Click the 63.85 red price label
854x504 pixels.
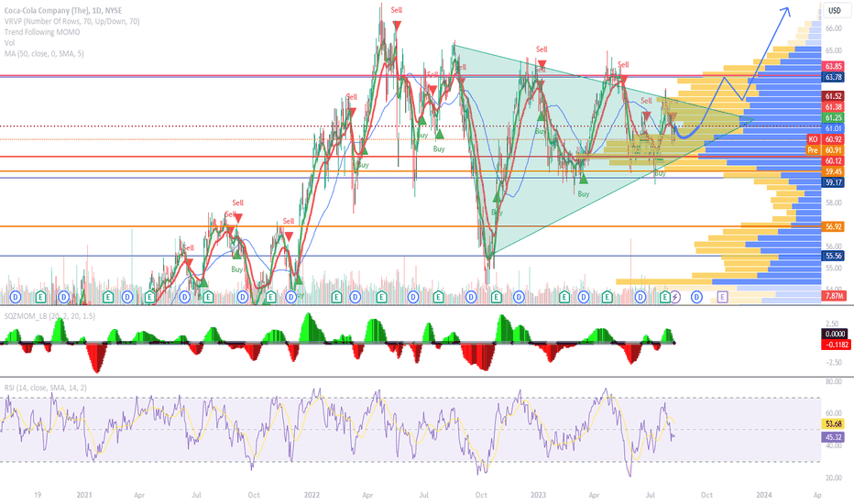click(x=833, y=67)
